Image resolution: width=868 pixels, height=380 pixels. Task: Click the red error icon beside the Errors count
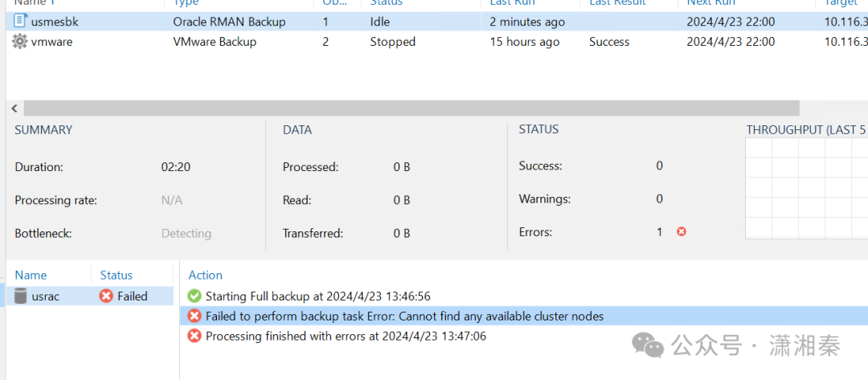coord(682,231)
